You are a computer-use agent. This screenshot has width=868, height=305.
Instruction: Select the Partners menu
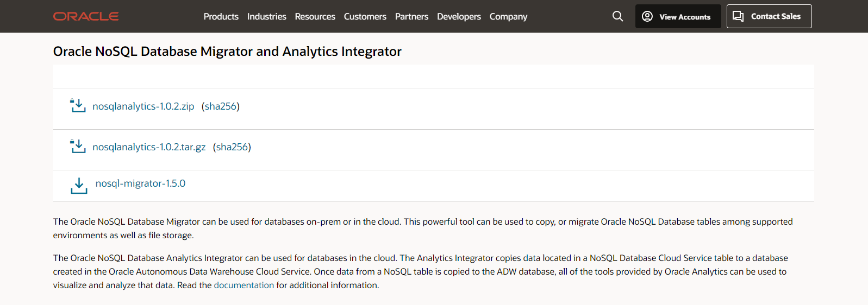click(411, 17)
